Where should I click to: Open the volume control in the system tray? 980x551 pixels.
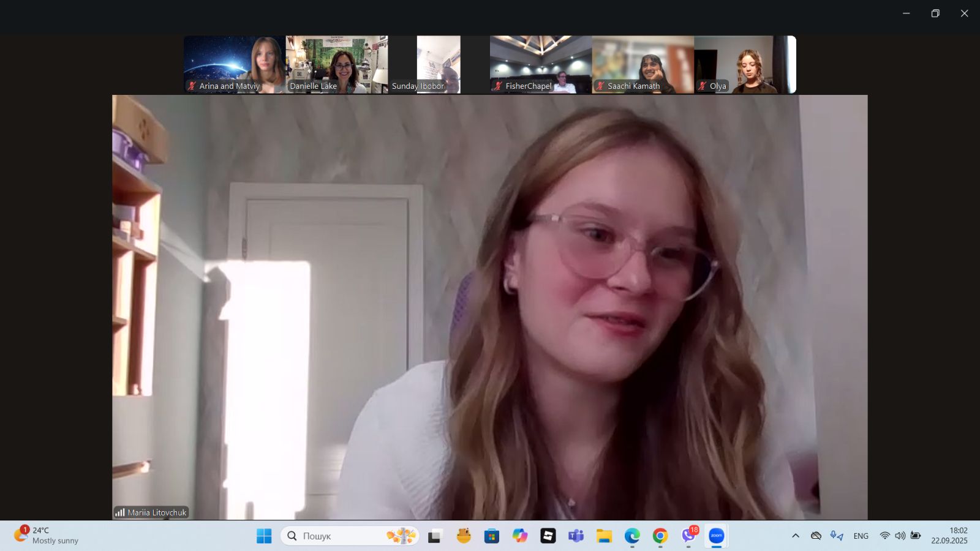point(900,536)
